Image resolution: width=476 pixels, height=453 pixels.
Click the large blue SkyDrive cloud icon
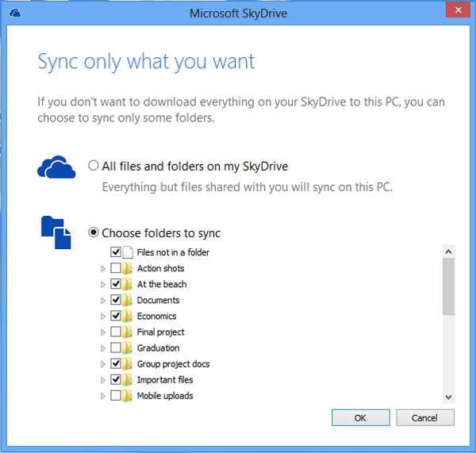pos(57,167)
